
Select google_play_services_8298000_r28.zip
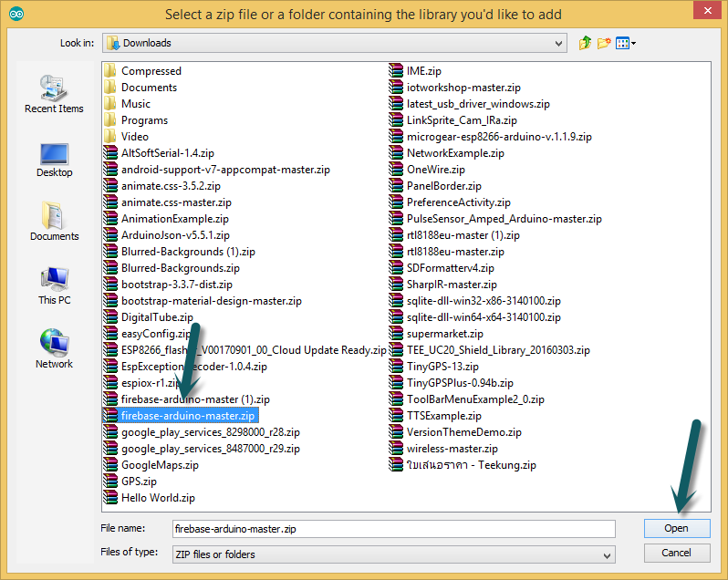click(202, 432)
